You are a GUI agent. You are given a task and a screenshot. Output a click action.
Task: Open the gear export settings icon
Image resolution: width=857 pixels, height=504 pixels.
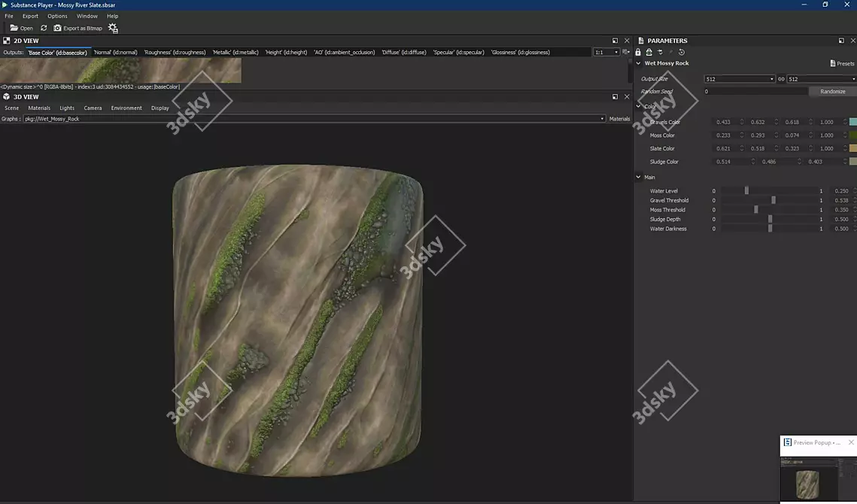[x=113, y=28]
